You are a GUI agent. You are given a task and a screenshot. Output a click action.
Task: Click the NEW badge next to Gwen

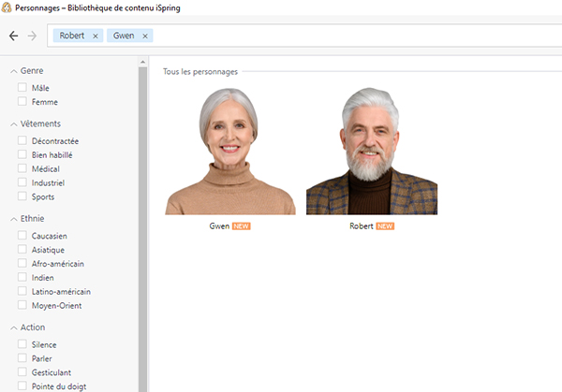(x=242, y=226)
